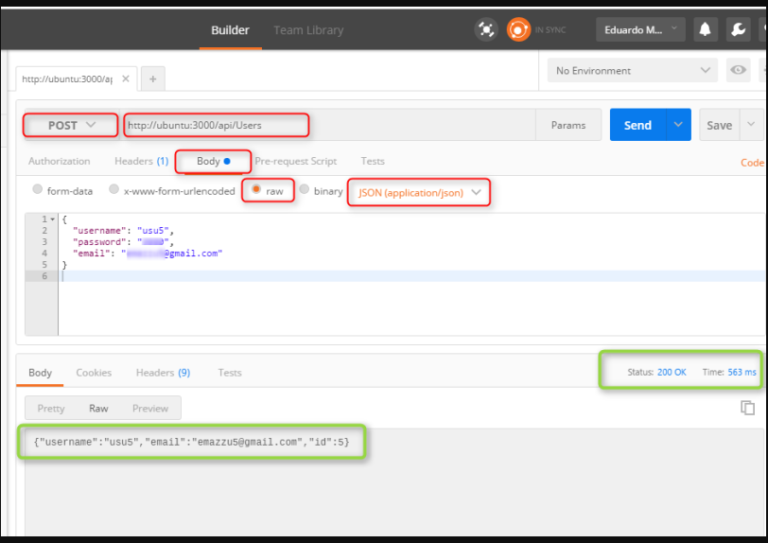Switch response view to Raw

98,408
